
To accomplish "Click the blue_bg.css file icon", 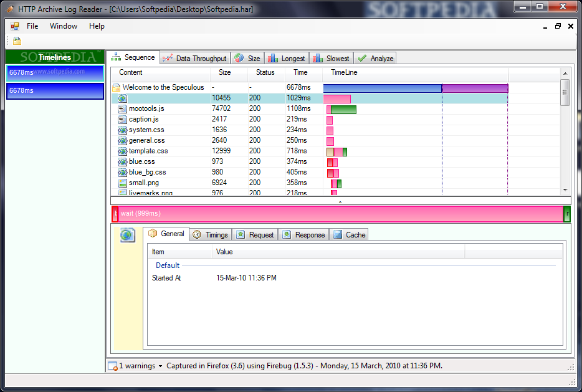I will 123,173.
